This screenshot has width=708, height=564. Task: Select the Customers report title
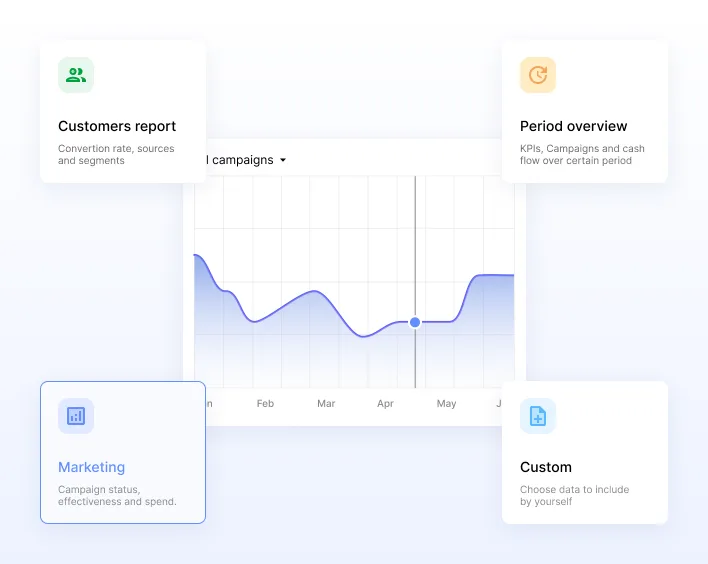tap(117, 126)
